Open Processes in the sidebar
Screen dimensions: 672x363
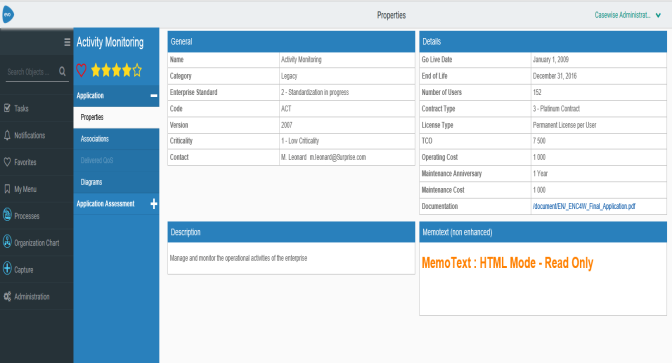pos(36,216)
